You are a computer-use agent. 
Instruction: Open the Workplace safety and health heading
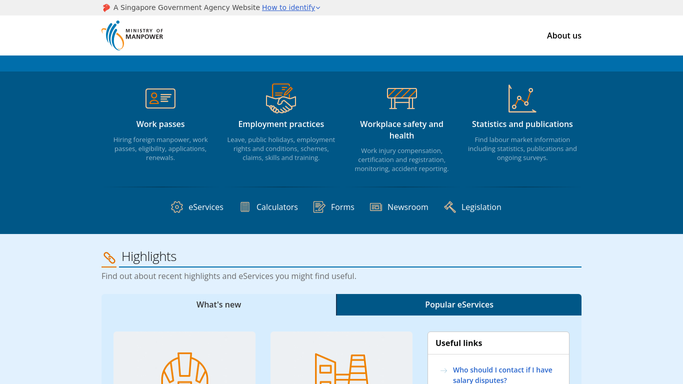(402, 130)
